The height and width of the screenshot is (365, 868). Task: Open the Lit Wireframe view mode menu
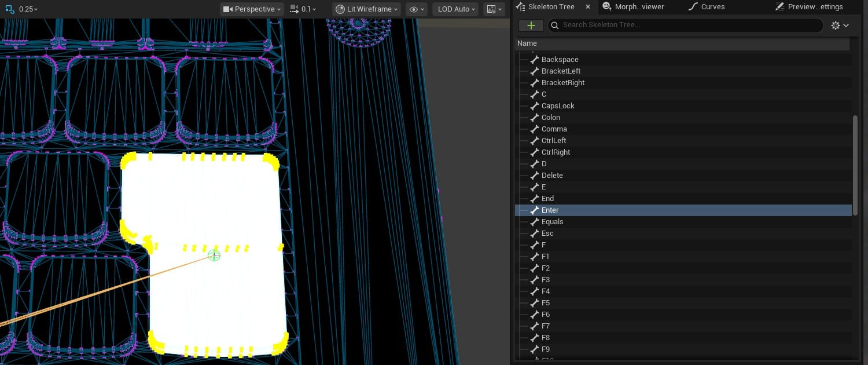click(x=367, y=9)
